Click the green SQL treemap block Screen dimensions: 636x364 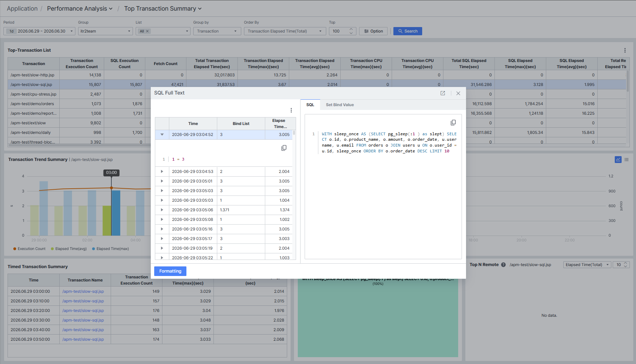coord(378,318)
